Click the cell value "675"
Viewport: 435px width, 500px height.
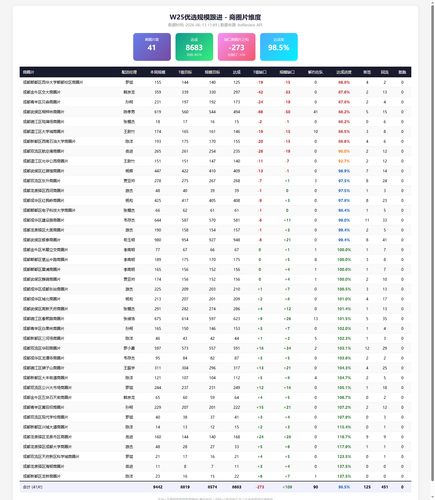158,319
